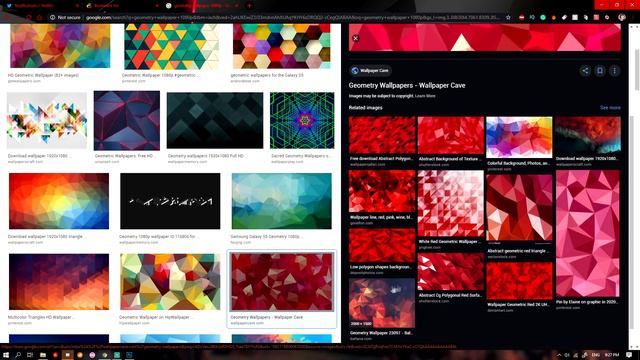The height and width of the screenshot is (360, 640).
Task: Click the share icon in preview panel
Action: click(585, 71)
